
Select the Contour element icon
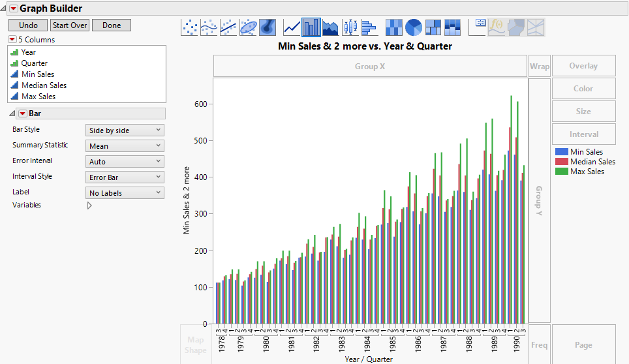tap(267, 27)
